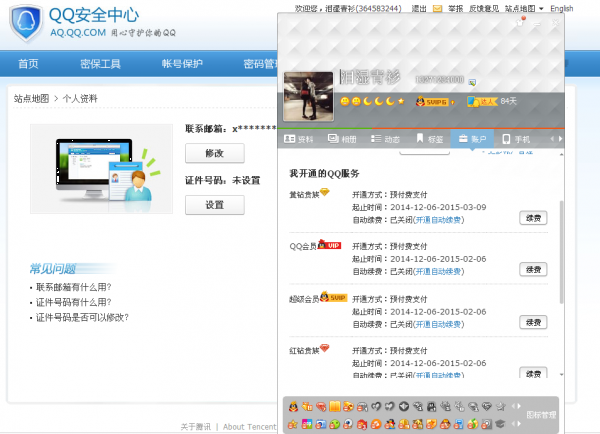Click the 达人 badge icon
Screen dimensions: 600x434
[x=481, y=101]
